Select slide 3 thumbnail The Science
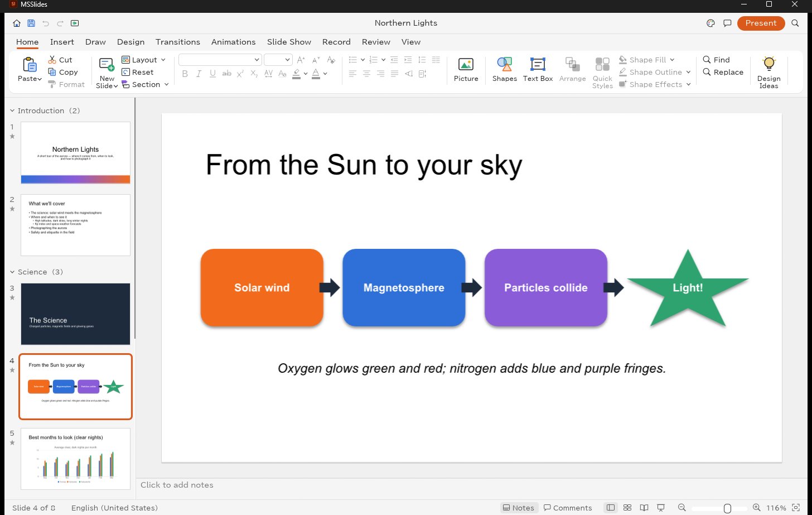Image resolution: width=812 pixels, height=515 pixels. point(75,314)
